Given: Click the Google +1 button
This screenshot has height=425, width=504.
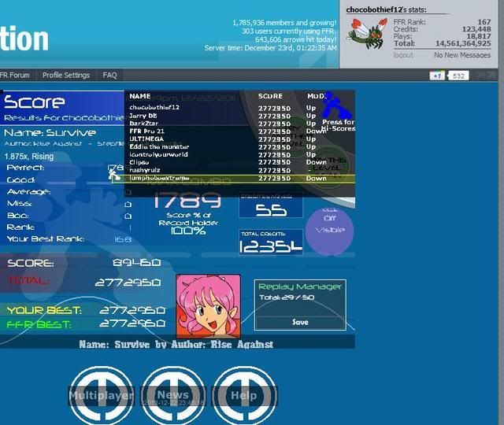Looking at the screenshot, I should click(x=437, y=76).
